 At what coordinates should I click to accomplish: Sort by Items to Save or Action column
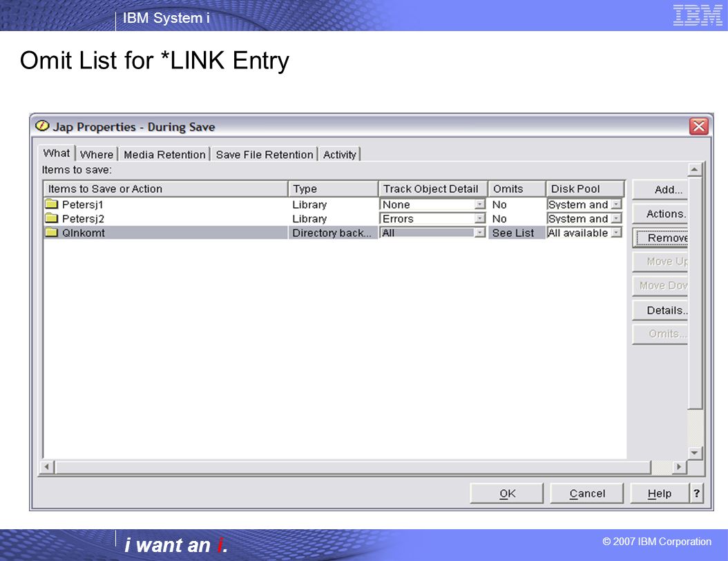tap(166, 189)
